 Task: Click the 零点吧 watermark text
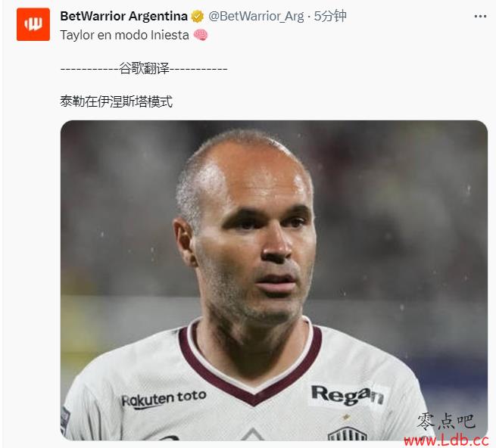pyautogui.click(x=447, y=421)
